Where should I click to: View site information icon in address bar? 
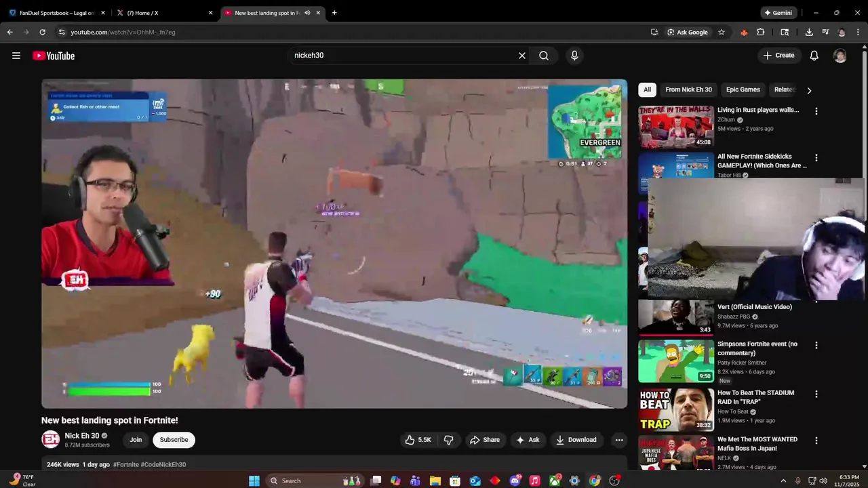click(x=62, y=32)
